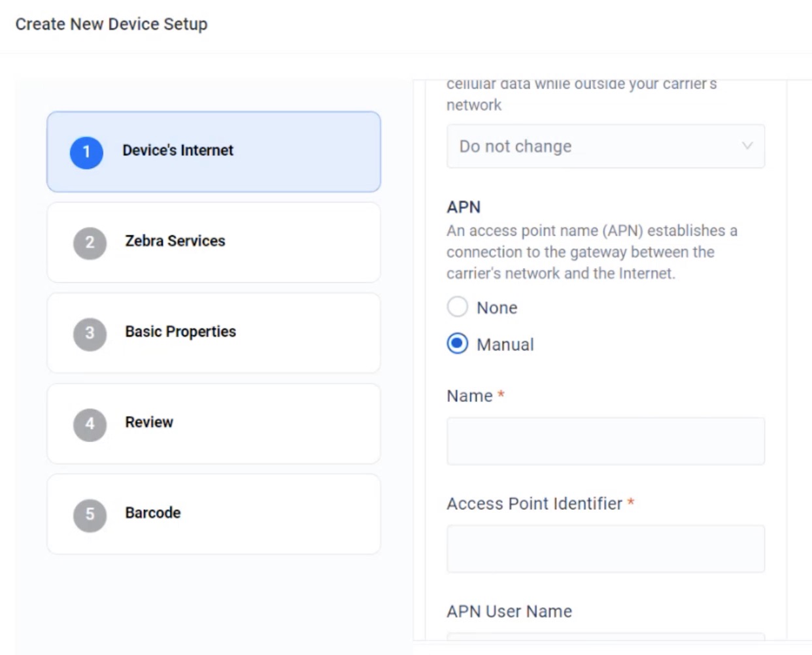Click the 'Create New Device Setup' title
This screenshot has height=655, width=812.
pyautogui.click(x=111, y=24)
